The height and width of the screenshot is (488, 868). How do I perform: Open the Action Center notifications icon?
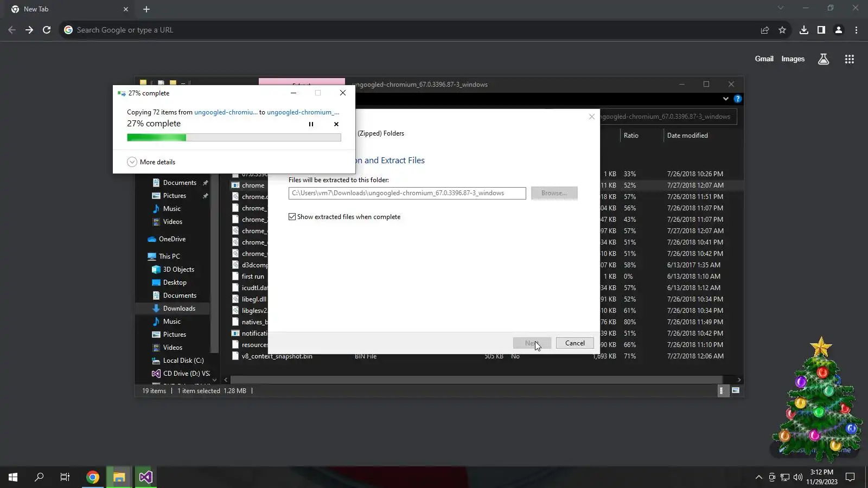850,477
